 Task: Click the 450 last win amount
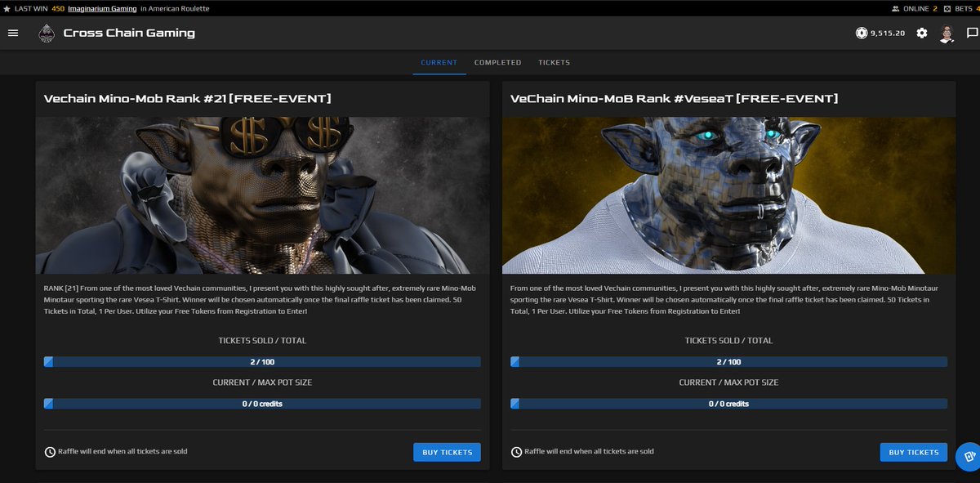(x=58, y=8)
